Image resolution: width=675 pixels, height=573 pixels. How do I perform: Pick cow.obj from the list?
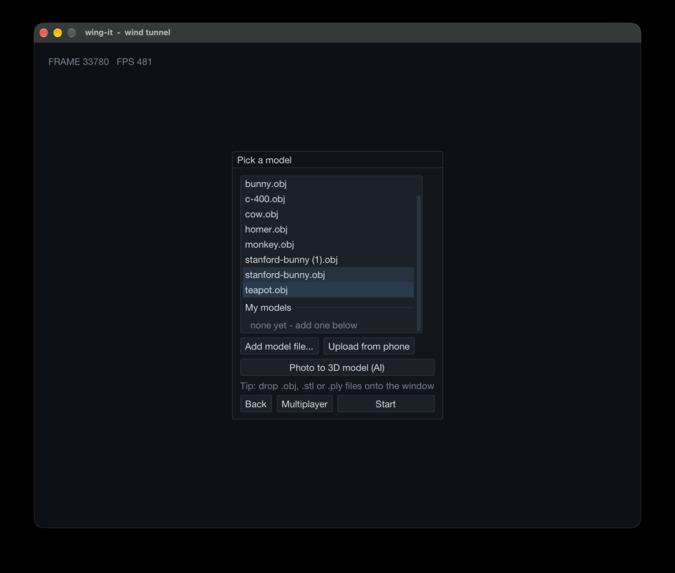click(x=328, y=214)
